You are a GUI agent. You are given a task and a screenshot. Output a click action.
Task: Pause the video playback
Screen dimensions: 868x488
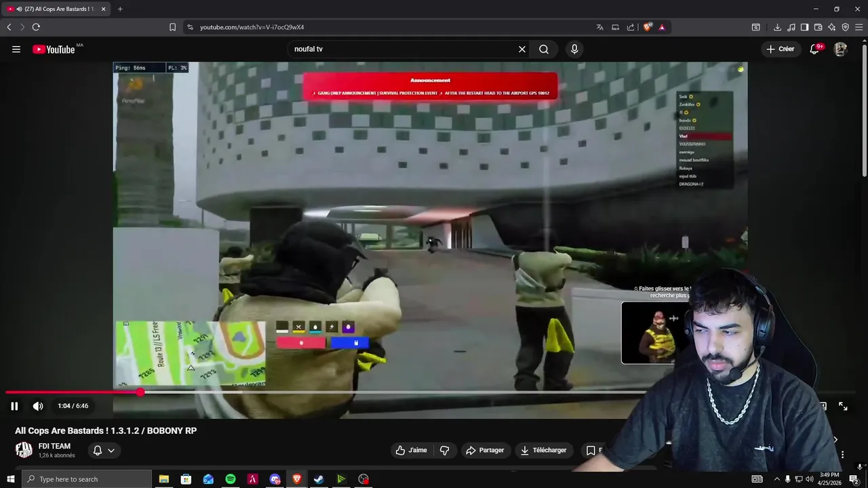tap(14, 406)
